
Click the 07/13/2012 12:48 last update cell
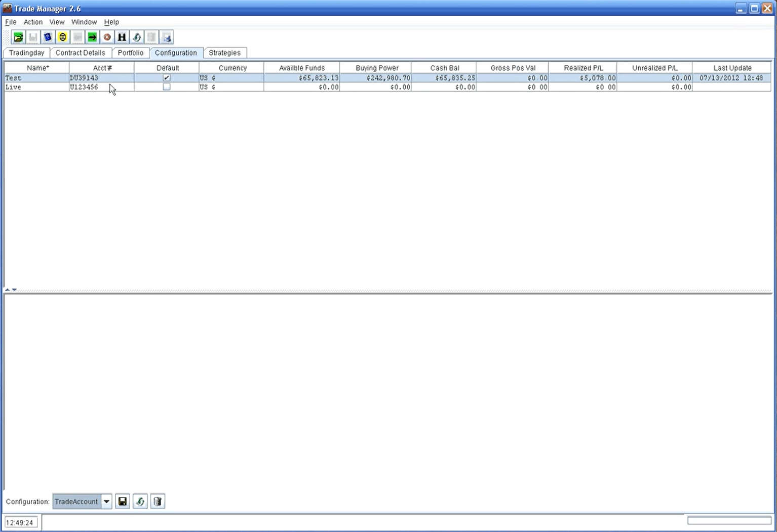[732, 78]
